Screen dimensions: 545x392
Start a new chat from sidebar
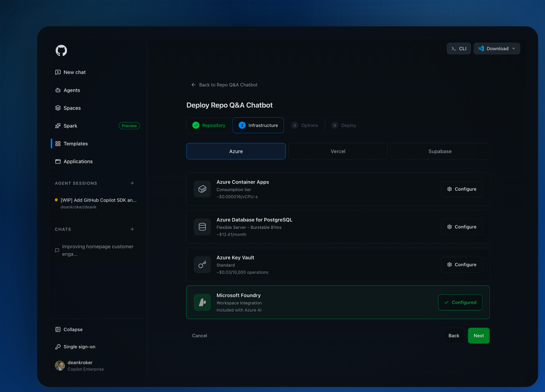[70, 72]
